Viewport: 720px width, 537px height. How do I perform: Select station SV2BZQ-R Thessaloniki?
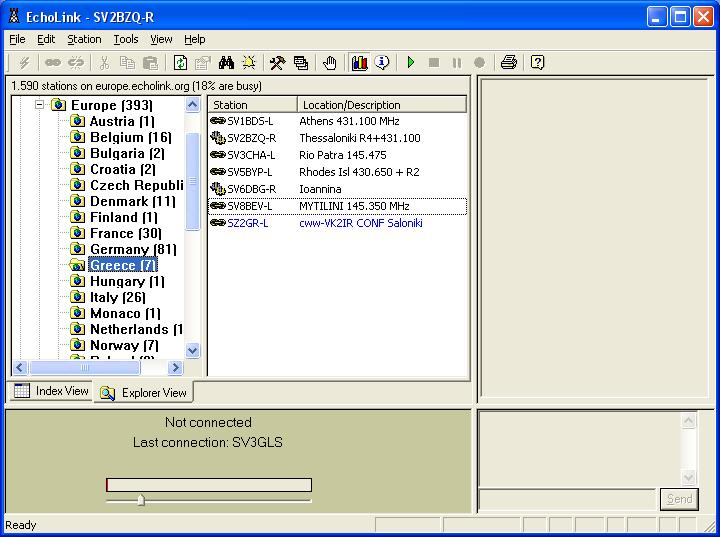[338, 138]
